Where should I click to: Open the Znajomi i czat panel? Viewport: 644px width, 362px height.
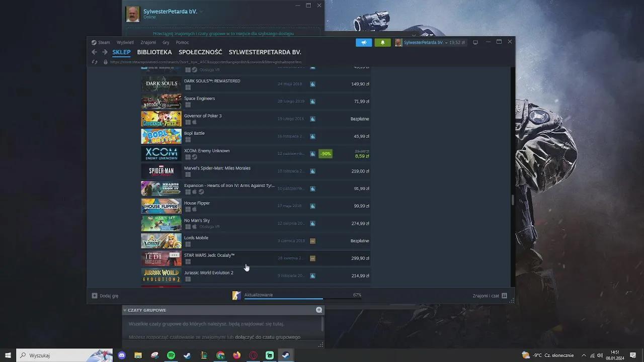point(490,296)
